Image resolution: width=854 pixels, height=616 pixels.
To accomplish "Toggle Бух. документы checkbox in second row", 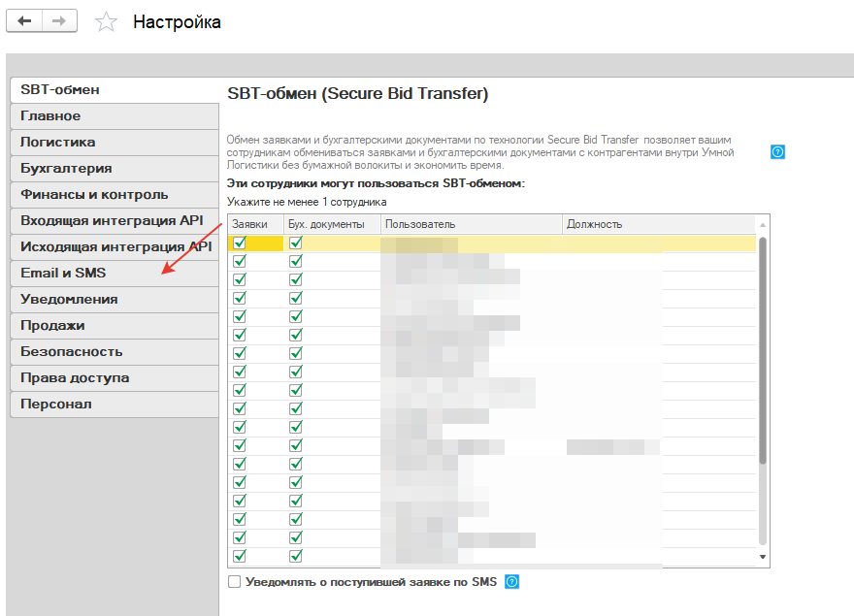I will tap(296, 261).
